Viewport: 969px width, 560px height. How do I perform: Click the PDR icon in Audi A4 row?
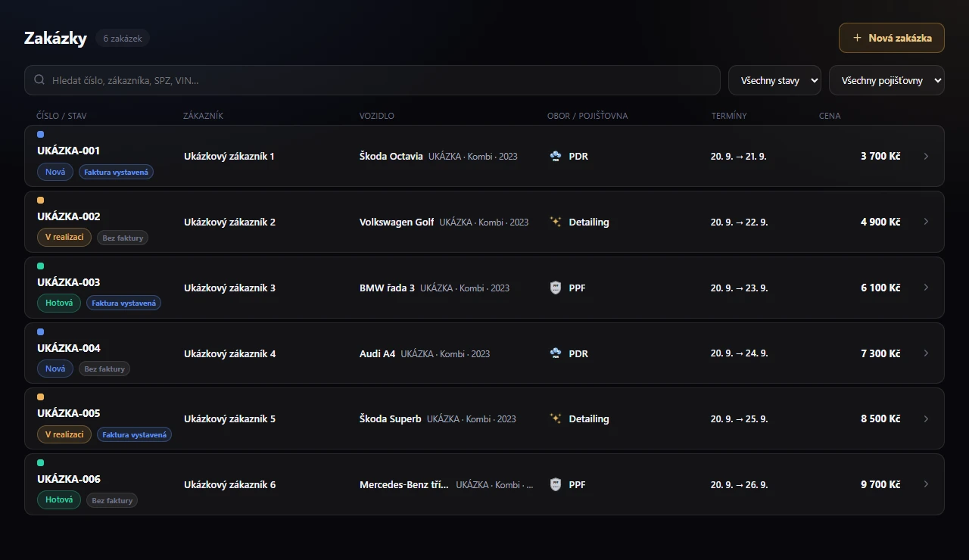pyautogui.click(x=556, y=353)
